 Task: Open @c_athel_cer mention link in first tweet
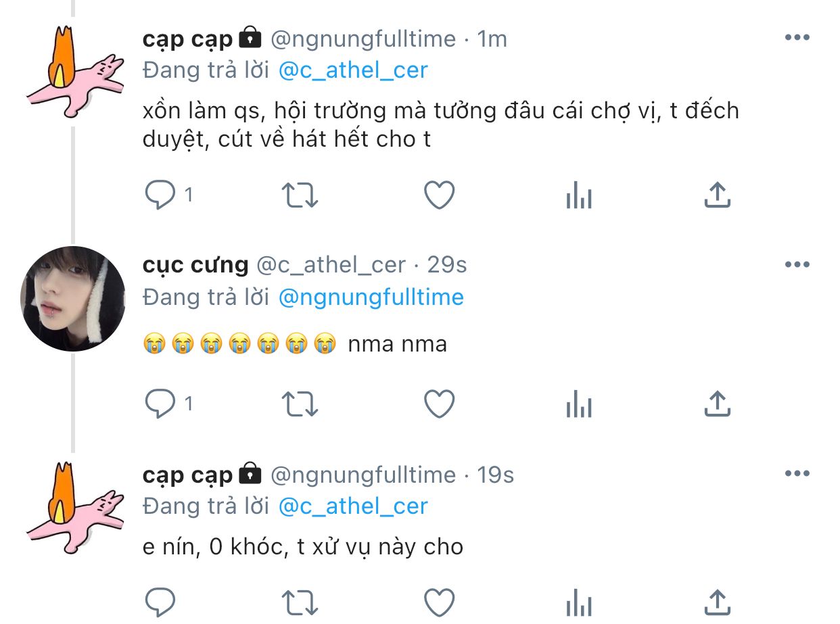click(x=353, y=70)
